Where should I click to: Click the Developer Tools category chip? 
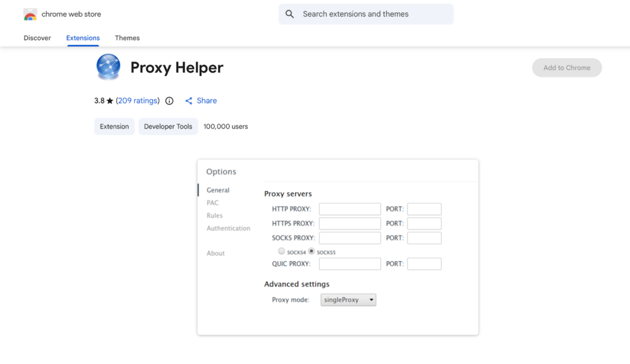pos(168,127)
